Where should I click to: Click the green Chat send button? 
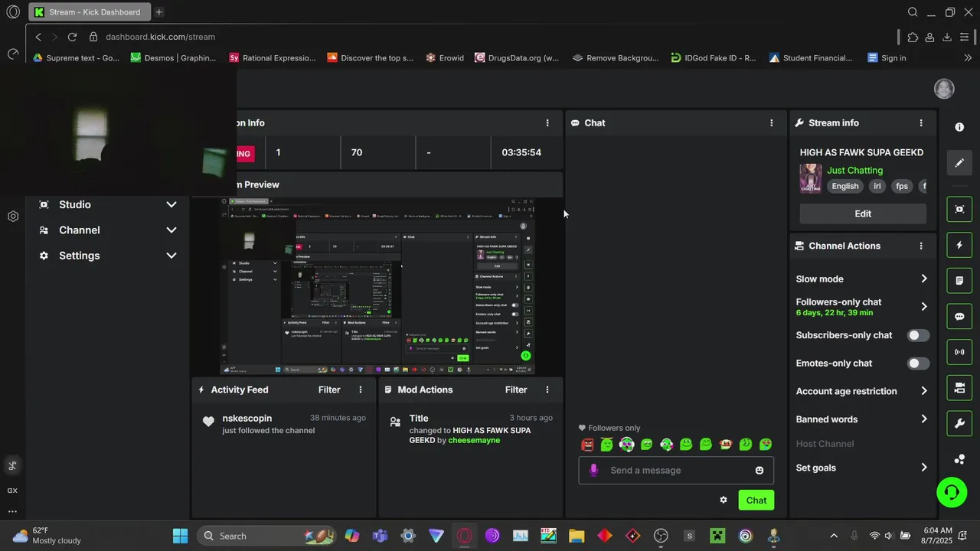pos(756,500)
